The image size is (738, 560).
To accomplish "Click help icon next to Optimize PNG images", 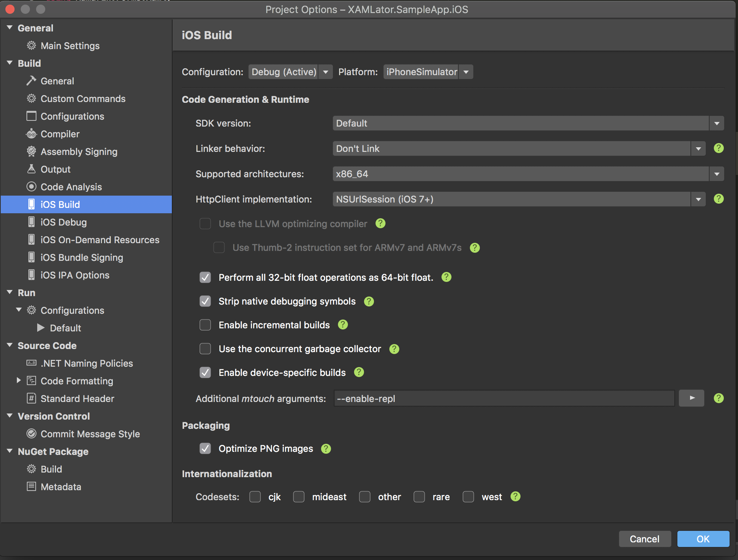I will pos(326,449).
